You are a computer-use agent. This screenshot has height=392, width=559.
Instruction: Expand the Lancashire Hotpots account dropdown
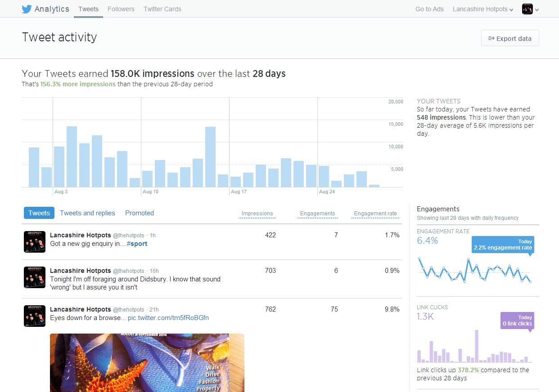[482, 9]
